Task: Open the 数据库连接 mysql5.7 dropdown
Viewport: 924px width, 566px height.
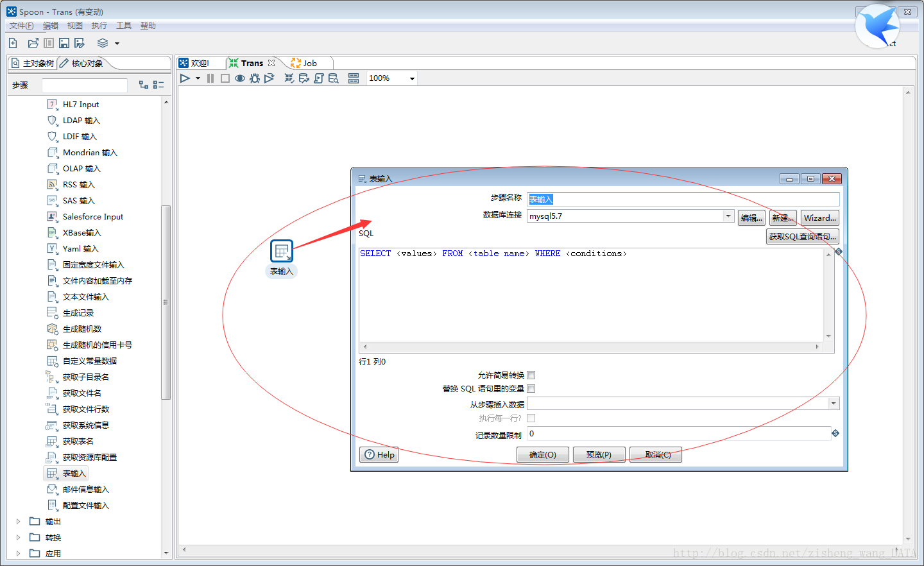Action: click(728, 216)
